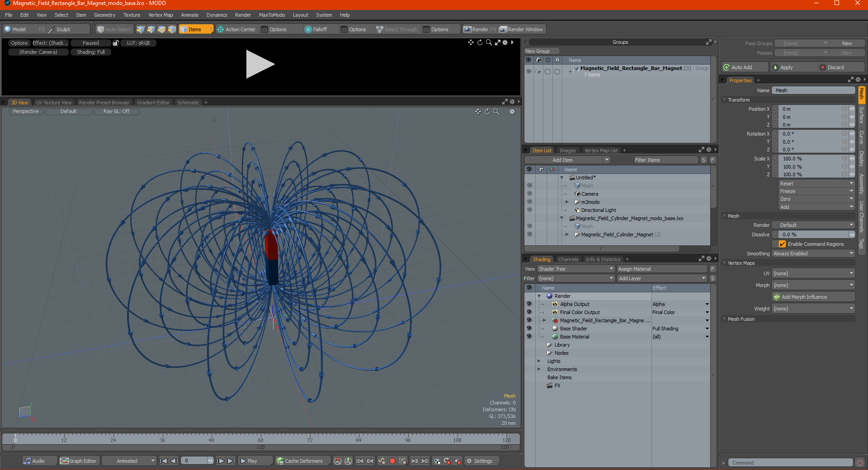This screenshot has height=470, width=868.
Task: Start preview render with large play arrow
Action: pos(260,64)
